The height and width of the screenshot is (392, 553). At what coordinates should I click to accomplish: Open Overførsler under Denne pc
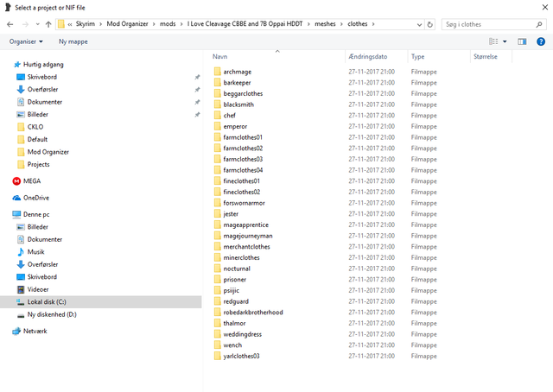point(42,264)
